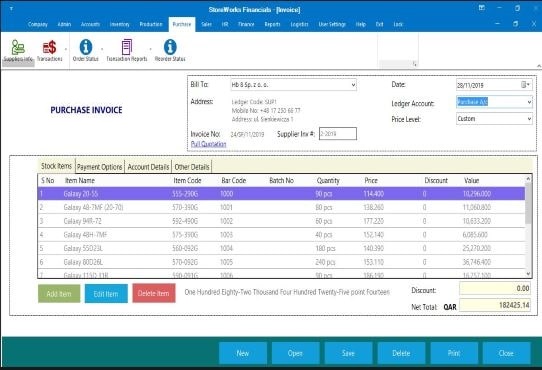The image size is (542, 370).
Task: Open the Company menu
Action: coord(38,24)
